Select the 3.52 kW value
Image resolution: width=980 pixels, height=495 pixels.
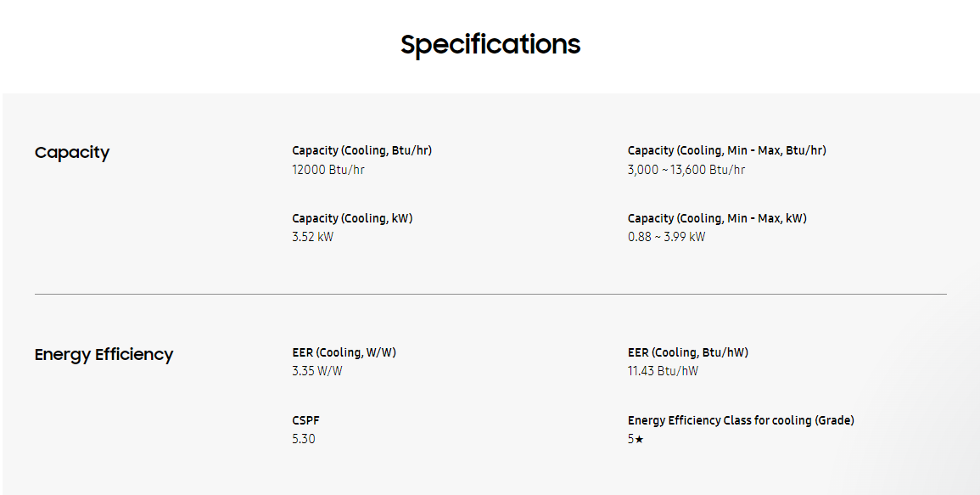pyautogui.click(x=312, y=237)
